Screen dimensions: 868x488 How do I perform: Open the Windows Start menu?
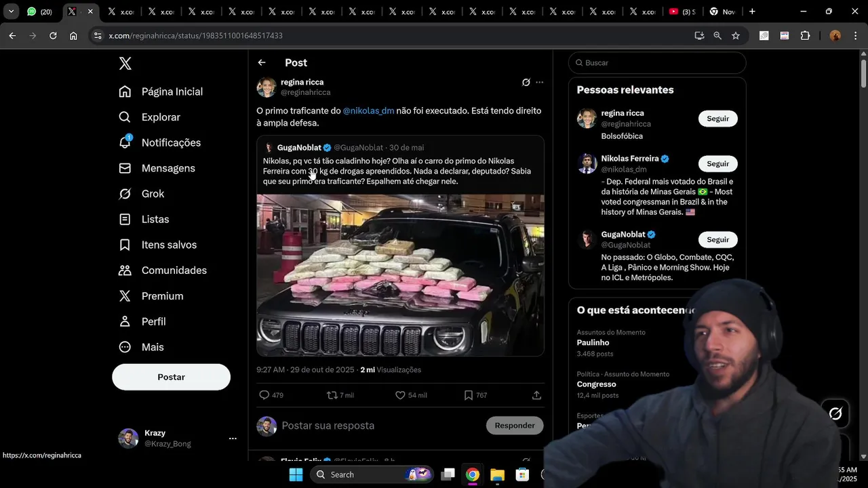pos(296,474)
